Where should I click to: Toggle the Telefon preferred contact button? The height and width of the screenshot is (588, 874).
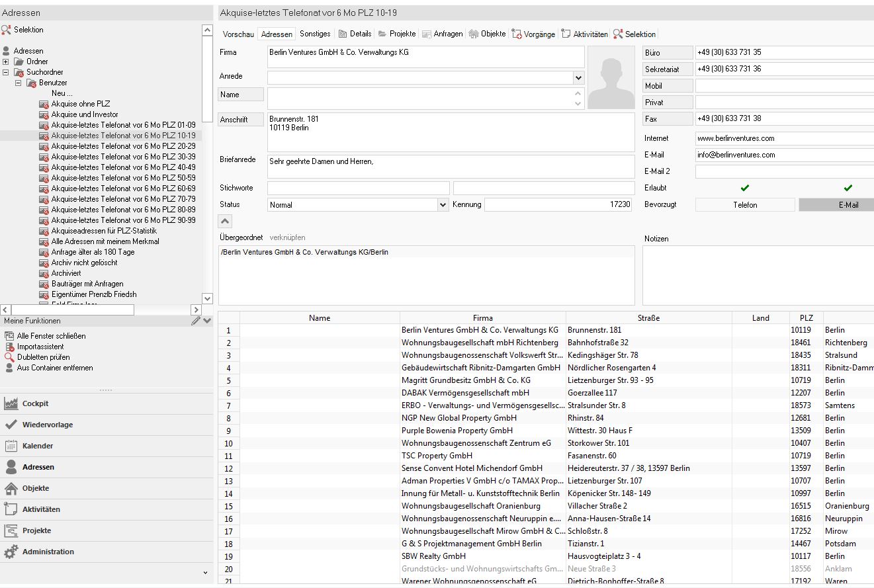click(x=744, y=205)
